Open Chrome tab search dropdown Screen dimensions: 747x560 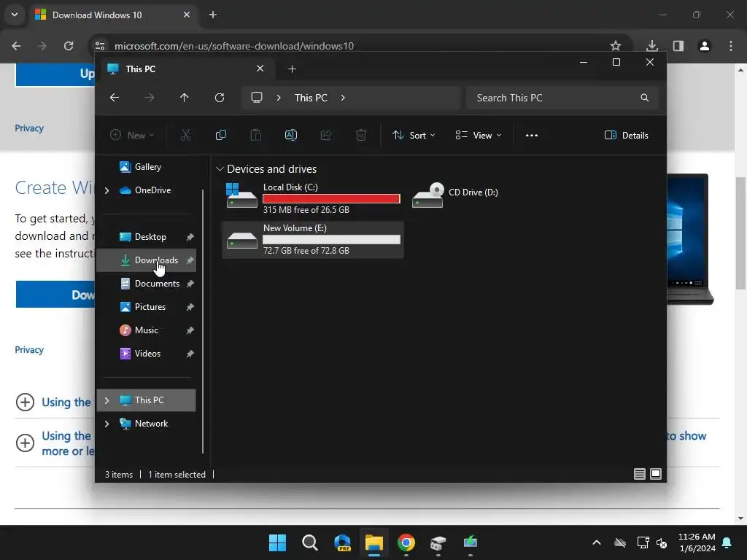(x=15, y=15)
